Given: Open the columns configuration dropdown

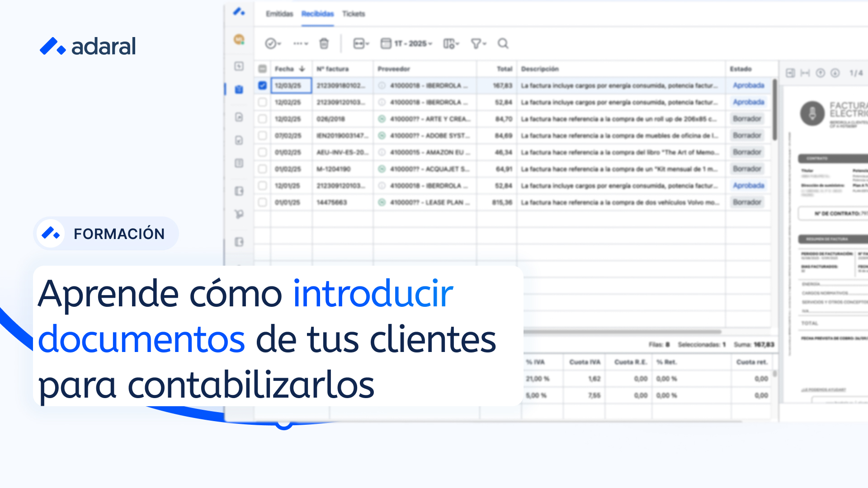Looking at the screenshot, I should (451, 43).
